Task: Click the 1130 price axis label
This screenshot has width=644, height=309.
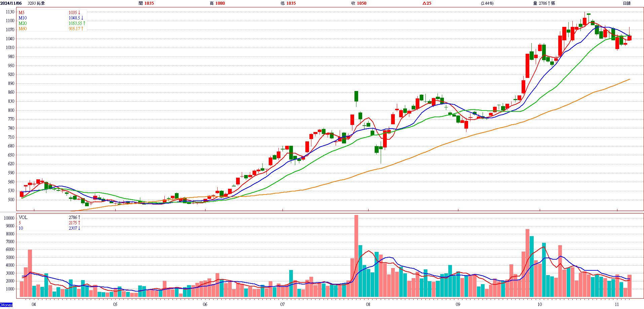Action: [10, 12]
